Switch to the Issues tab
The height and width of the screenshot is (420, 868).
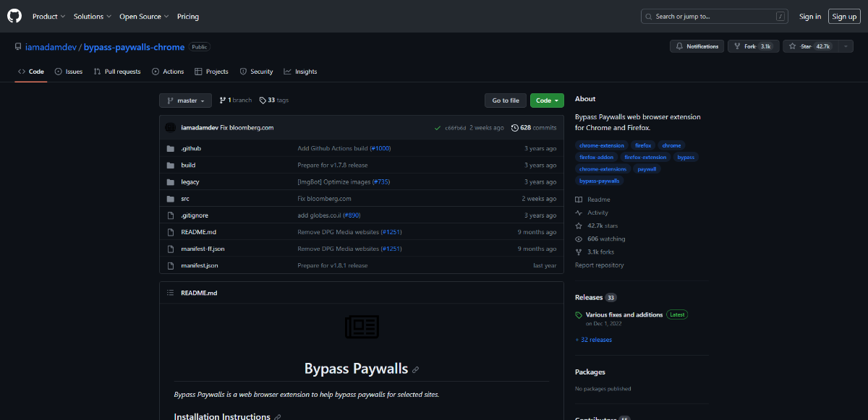pyautogui.click(x=69, y=72)
